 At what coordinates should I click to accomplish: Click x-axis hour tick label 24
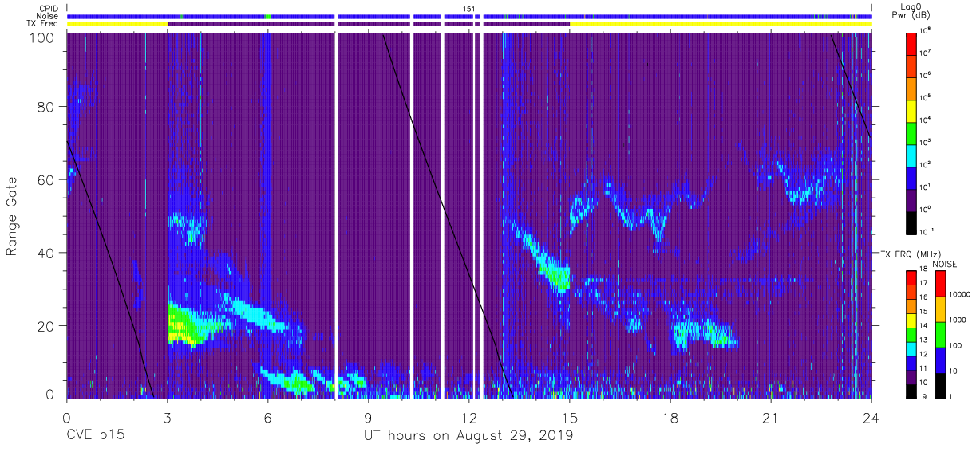871,417
